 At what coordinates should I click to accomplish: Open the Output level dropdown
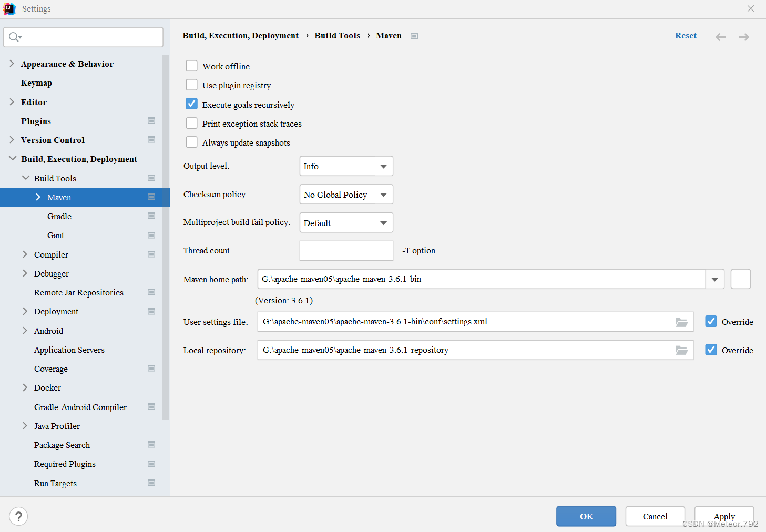point(345,166)
